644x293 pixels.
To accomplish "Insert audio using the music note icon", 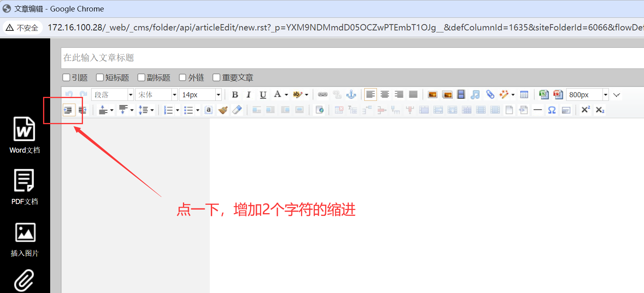I will click(x=475, y=95).
